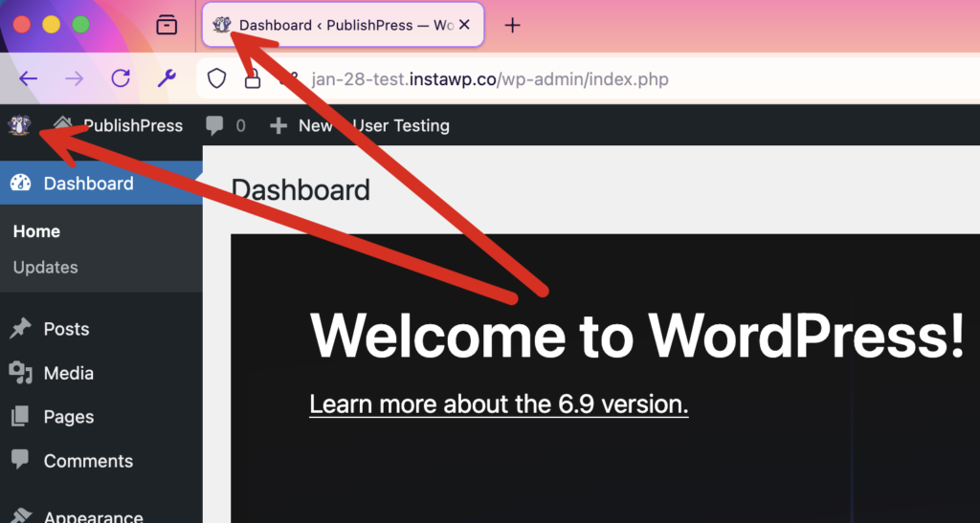The height and width of the screenshot is (523, 980).
Task: Click the Comments speech bubble sidebar icon
Action: 20,459
